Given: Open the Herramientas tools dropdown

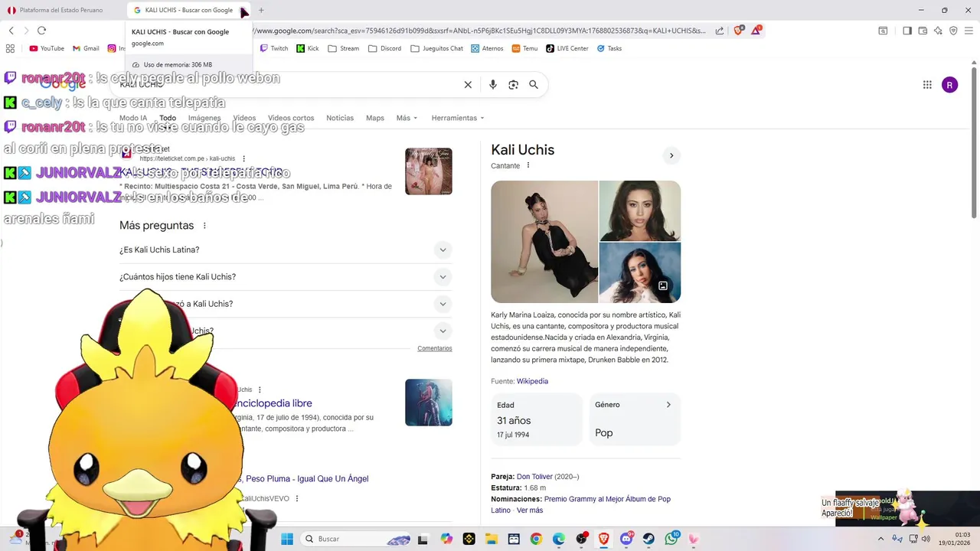Looking at the screenshot, I should pos(458,118).
